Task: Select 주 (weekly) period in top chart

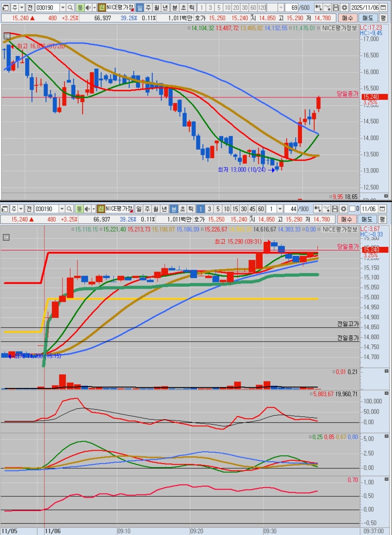Action: click(x=148, y=8)
